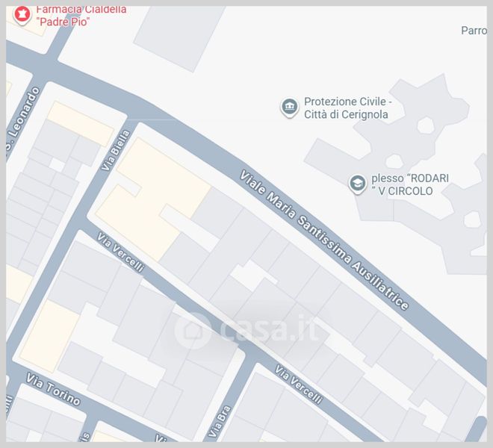Click the lower Via Vercelli street label

[298, 385]
